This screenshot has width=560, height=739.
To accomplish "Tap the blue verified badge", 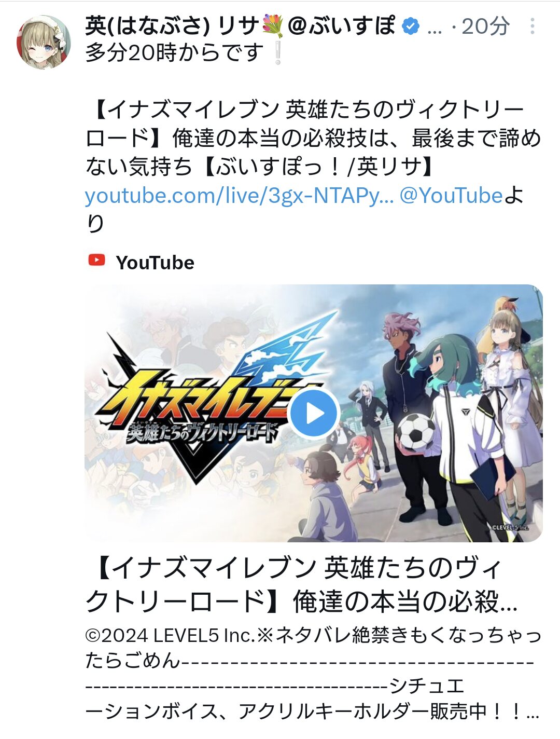I will pyautogui.click(x=411, y=25).
